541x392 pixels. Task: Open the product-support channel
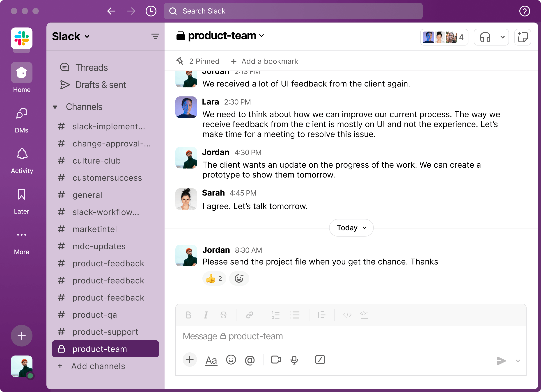(x=105, y=332)
